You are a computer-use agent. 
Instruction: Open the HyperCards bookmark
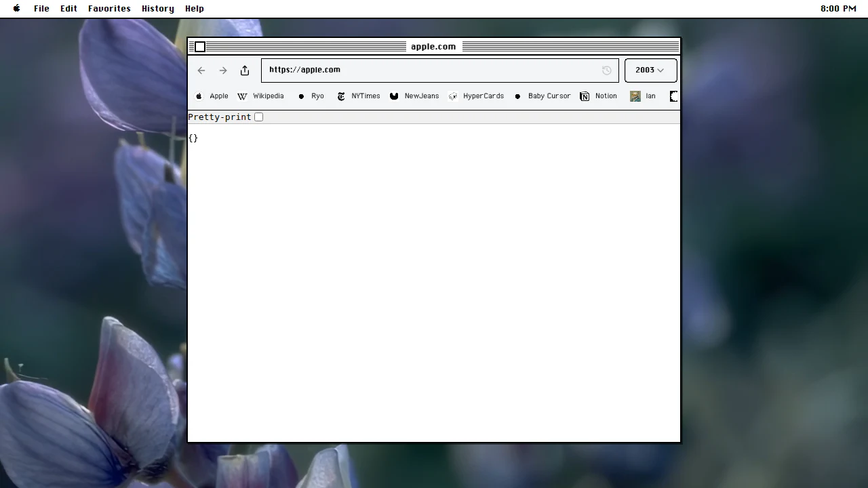[476, 96]
